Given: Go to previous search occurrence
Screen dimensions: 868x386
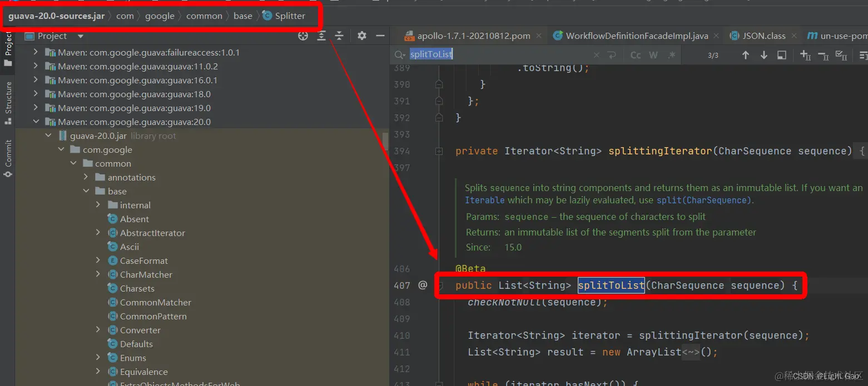Looking at the screenshot, I should click(746, 55).
